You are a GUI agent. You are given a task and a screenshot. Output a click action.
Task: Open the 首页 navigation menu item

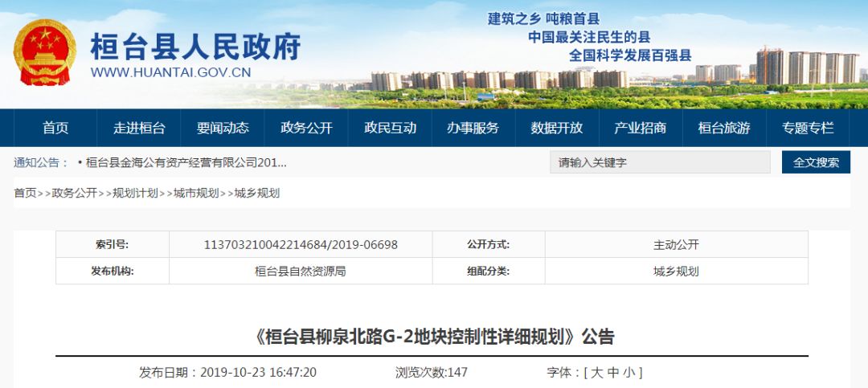[55, 128]
